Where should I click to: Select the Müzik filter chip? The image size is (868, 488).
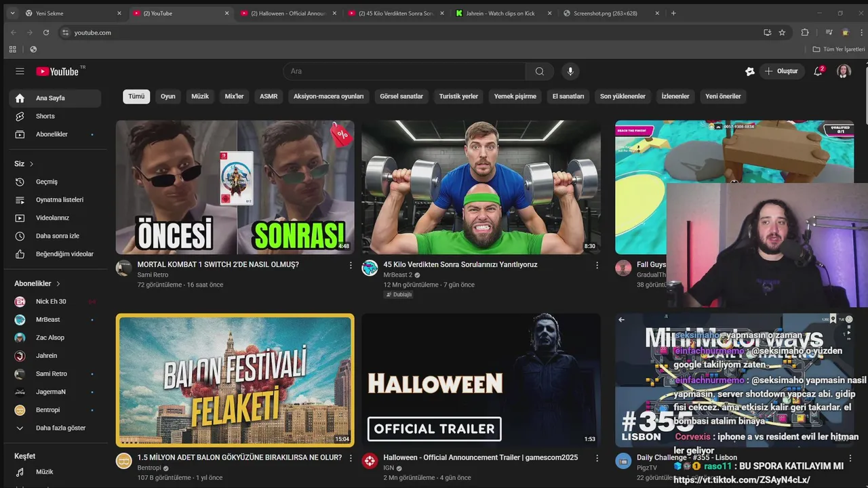coord(200,96)
